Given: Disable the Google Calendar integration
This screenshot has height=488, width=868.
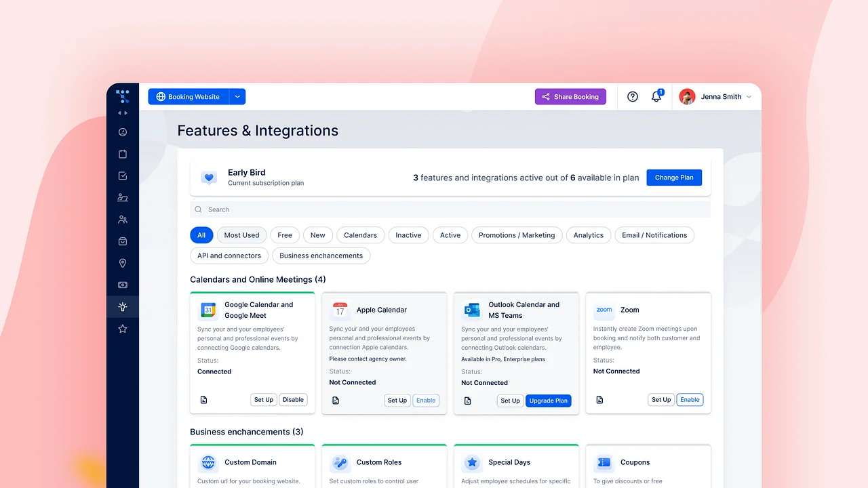Looking at the screenshot, I should click(293, 399).
